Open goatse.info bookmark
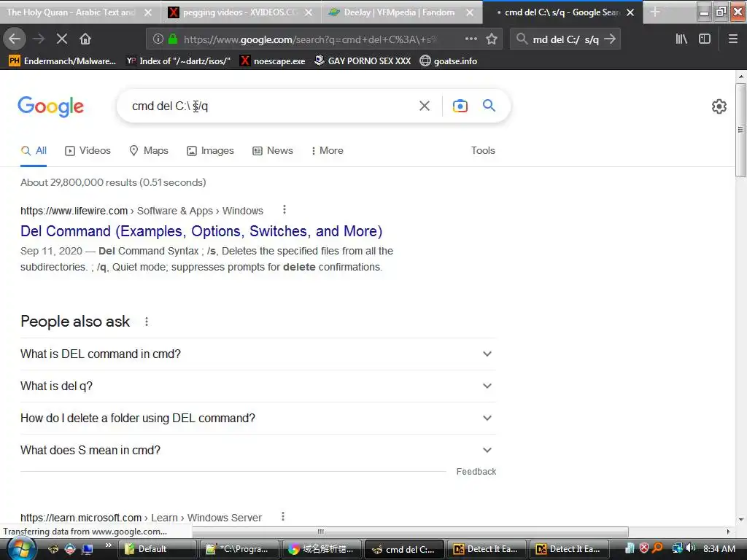 pyautogui.click(x=449, y=61)
